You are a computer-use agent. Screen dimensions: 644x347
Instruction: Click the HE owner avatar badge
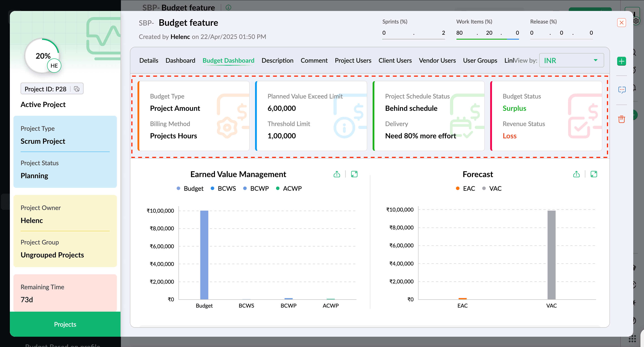[54, 66]
